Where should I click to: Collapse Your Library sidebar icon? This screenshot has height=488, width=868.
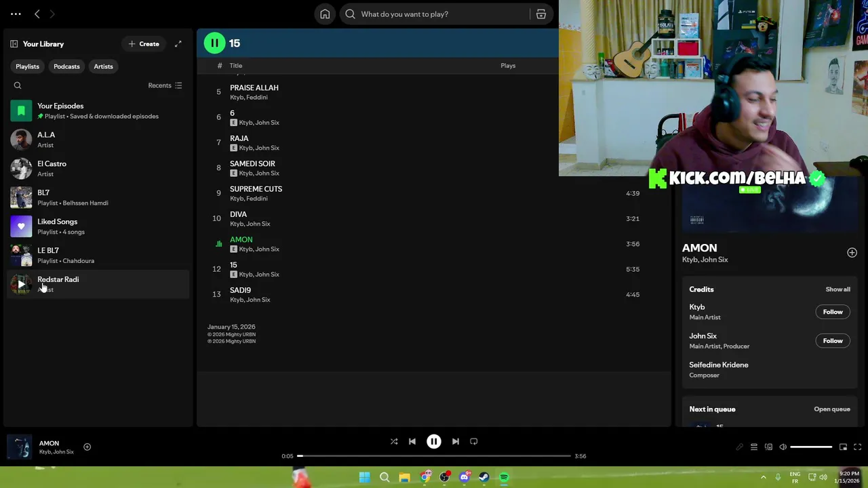14,44
